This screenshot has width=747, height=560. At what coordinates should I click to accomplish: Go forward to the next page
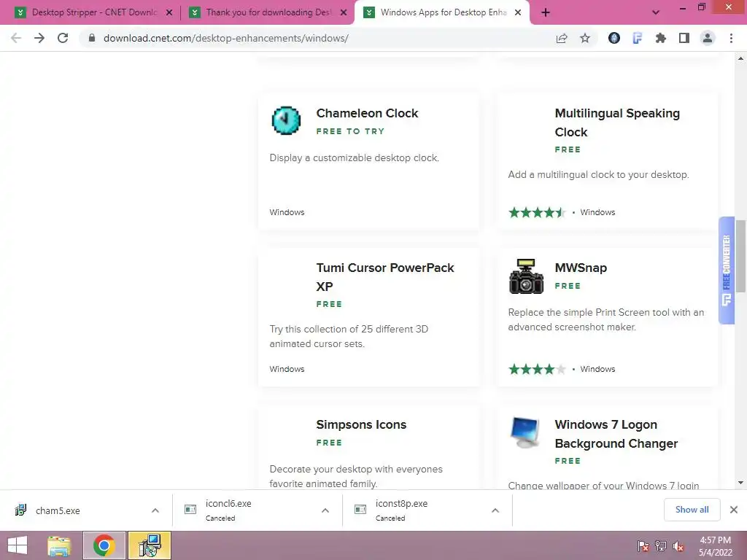[x=39, y=38]
